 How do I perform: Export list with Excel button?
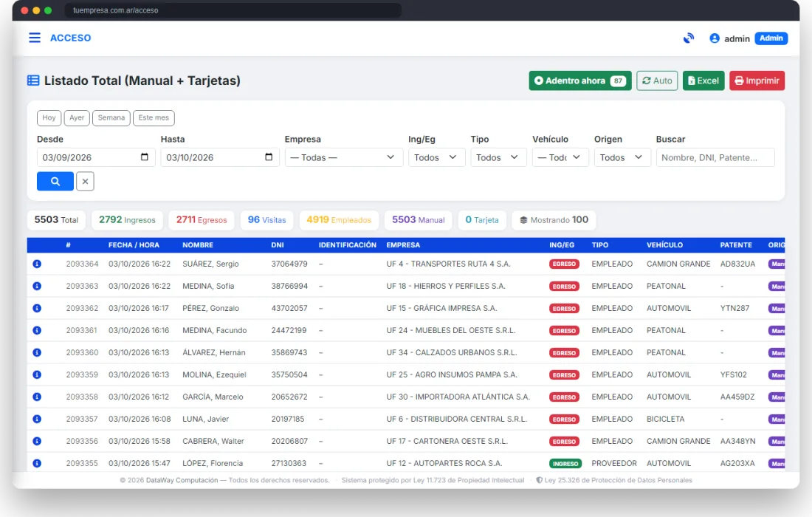[x=703, y=81]
